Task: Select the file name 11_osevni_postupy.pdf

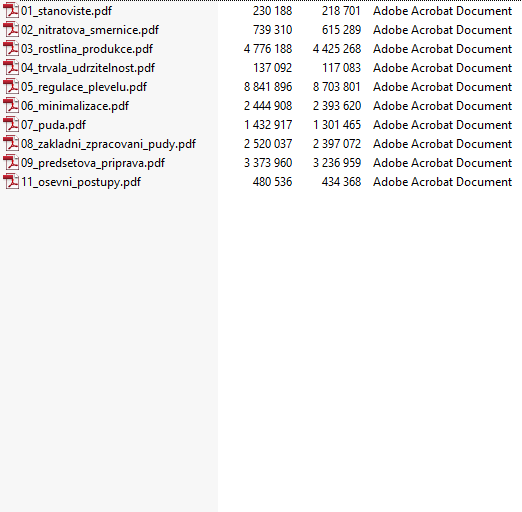Action: [81, 182]
